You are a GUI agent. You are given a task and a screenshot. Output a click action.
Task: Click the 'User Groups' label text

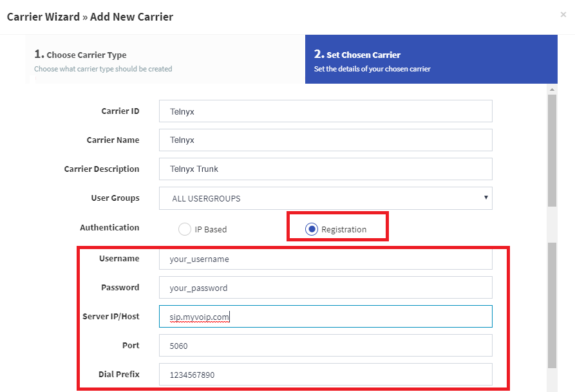115,198
